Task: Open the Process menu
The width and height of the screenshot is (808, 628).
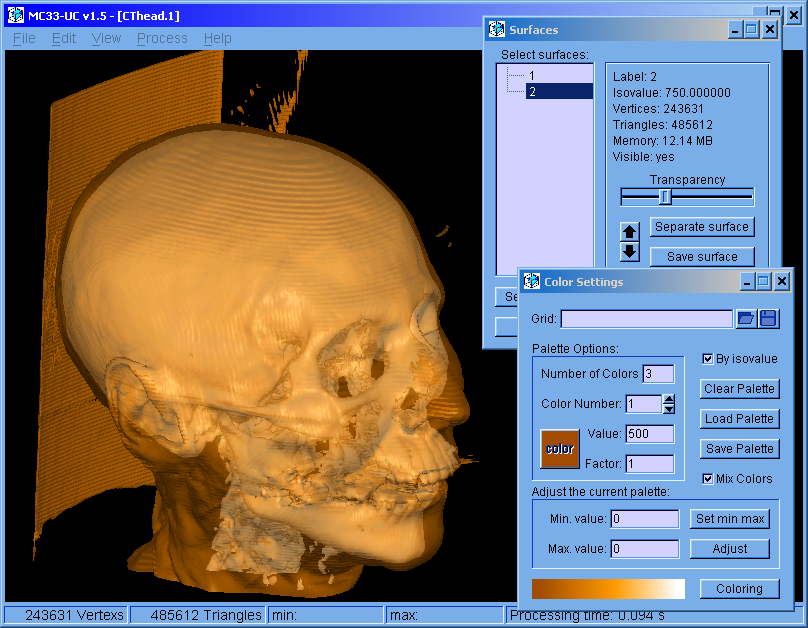Action: 162,38
